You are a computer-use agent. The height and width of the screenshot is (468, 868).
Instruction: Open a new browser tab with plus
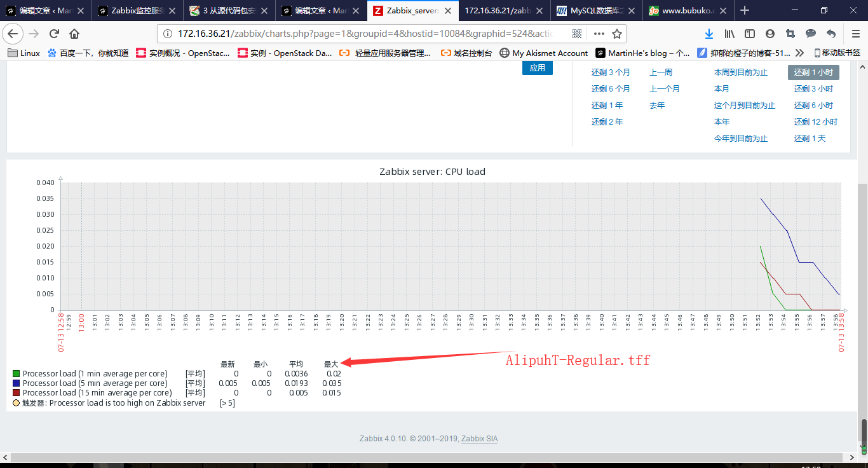tap(745, 10)
